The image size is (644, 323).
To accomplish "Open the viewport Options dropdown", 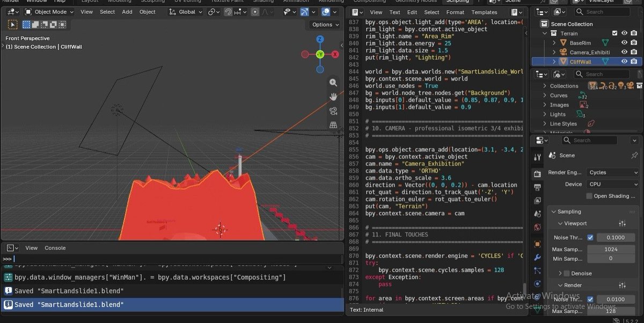I will point(325,24).
